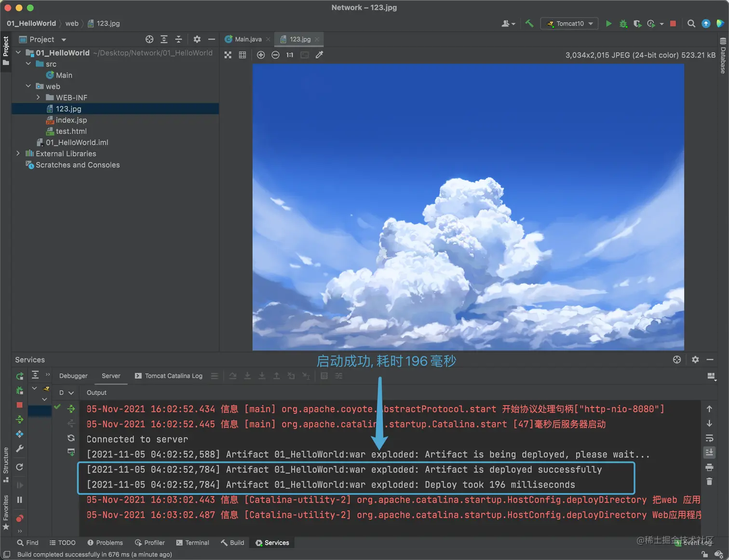The image size is (729, 560).
Task: Click the blue update arrow icon
Action: click(x=706, y=23)
